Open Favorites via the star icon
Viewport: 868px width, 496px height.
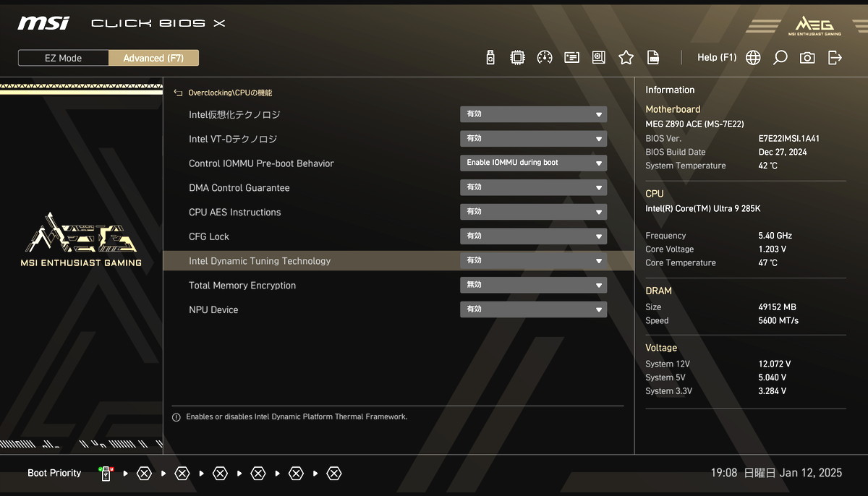coord(626,58)
